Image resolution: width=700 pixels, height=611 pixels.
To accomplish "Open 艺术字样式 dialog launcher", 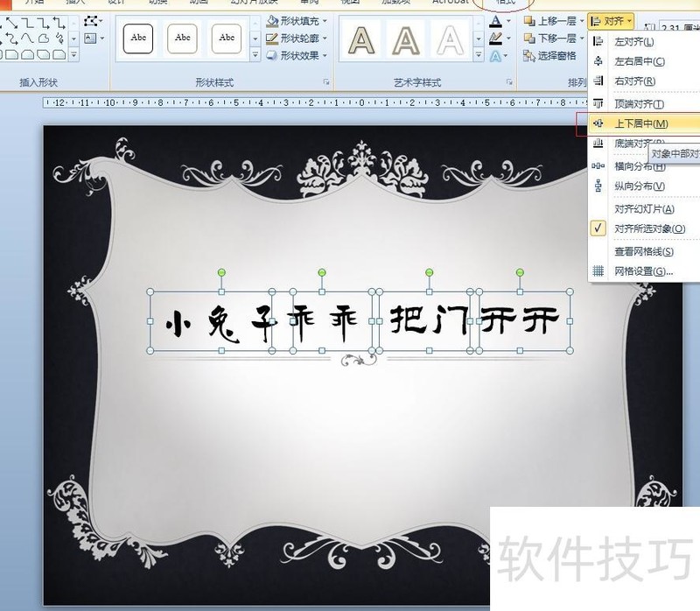I will click(509, 82).
